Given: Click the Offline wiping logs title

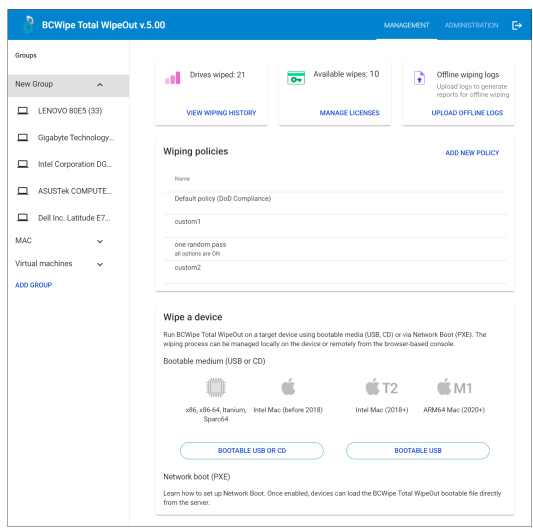Looking at the screenshot, I should click(x=468, y=75).
